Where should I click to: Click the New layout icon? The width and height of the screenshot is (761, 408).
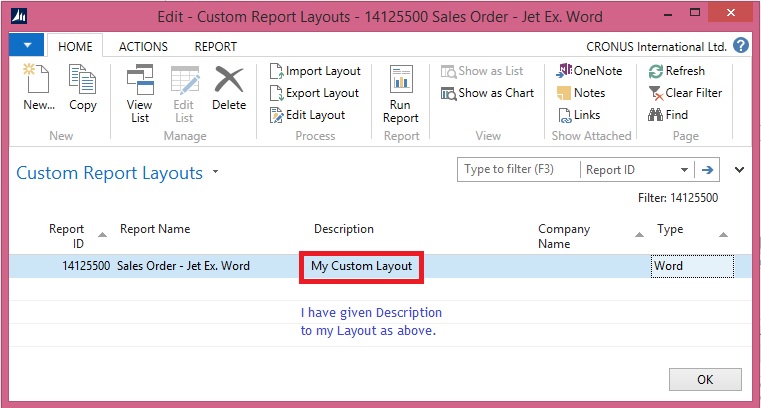click(38, 87)
